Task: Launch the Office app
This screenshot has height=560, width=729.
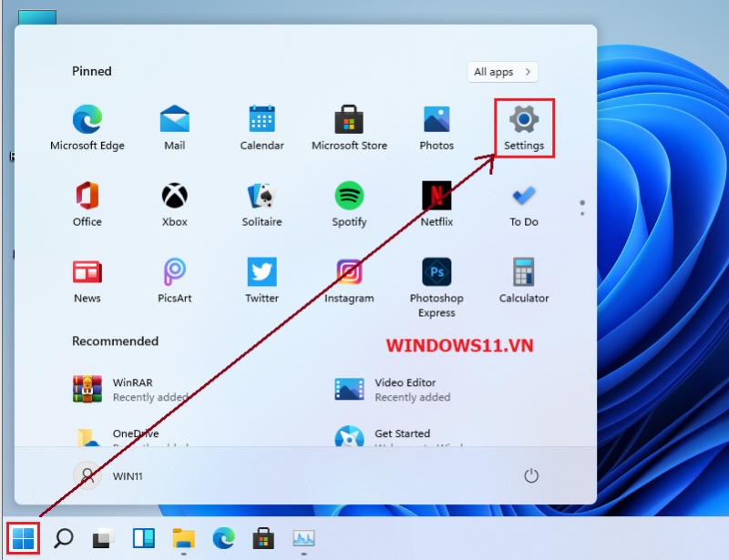Action: click(x=87, y=204)
